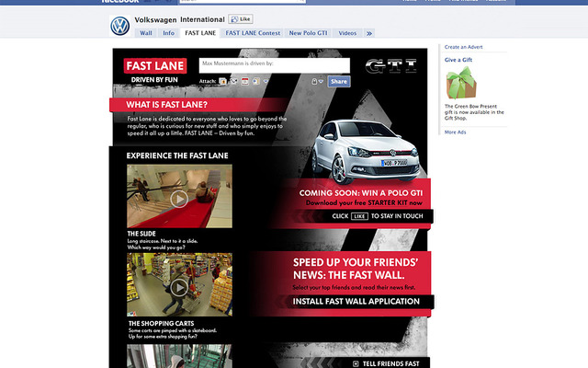Open 'More Ads' link
The image size is (588, 368).
pos(456,132)
